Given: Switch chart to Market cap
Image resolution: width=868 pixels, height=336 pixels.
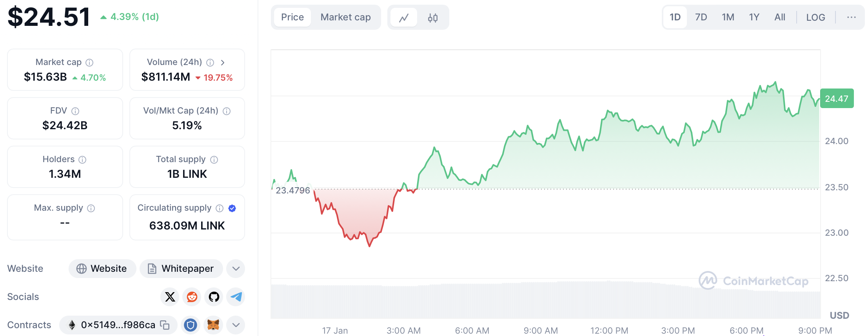Looking at the screenshot, I should point(345,17).
